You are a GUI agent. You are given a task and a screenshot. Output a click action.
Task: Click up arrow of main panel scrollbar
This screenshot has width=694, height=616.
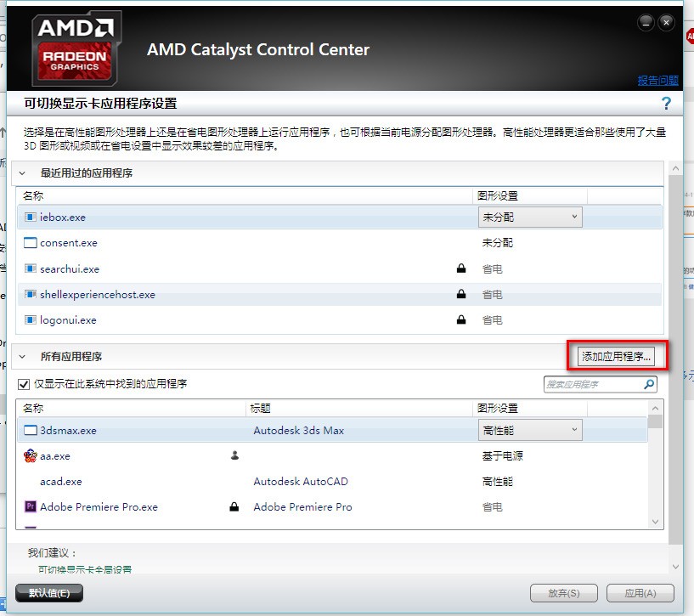pyautogui.click(x=675, y=169)
